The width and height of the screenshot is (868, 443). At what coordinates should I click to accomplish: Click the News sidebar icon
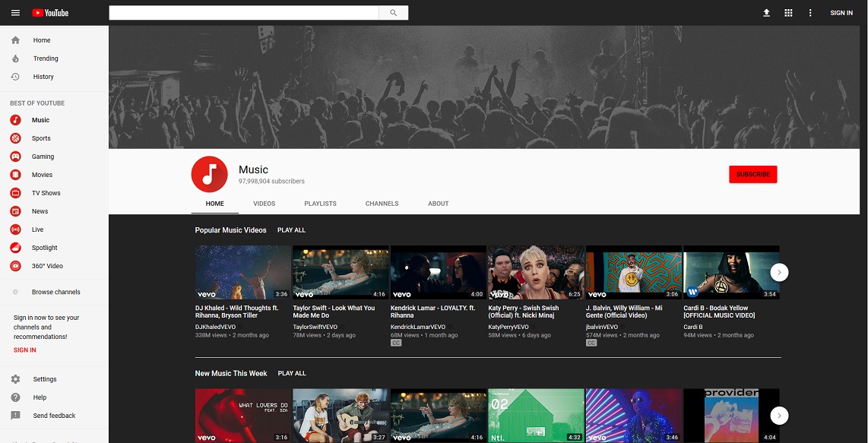pos(15,211)
